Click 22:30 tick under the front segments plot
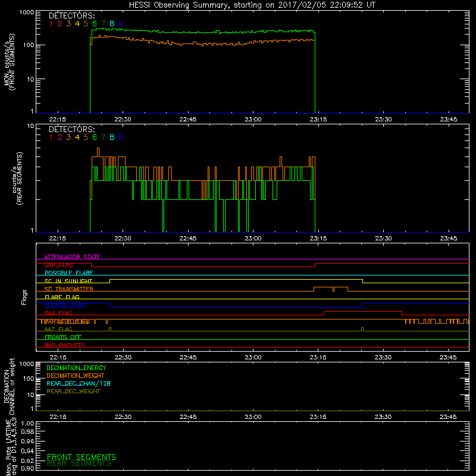 pyautogui.click(x=123, y=120)
